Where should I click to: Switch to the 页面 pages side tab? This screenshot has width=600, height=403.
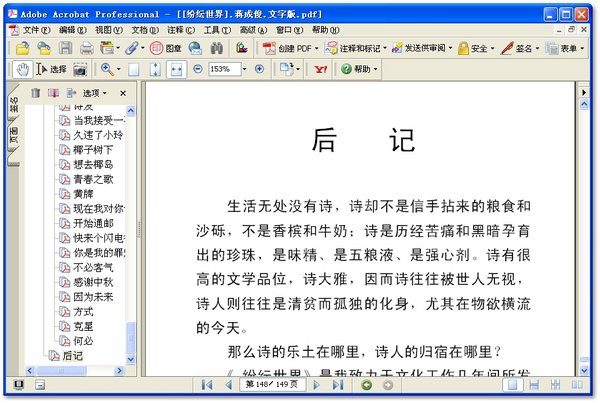click(x=13, y=136)
